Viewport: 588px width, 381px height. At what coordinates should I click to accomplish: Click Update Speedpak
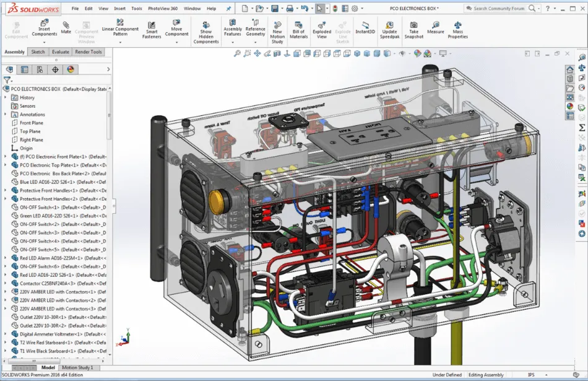point(389,30)
